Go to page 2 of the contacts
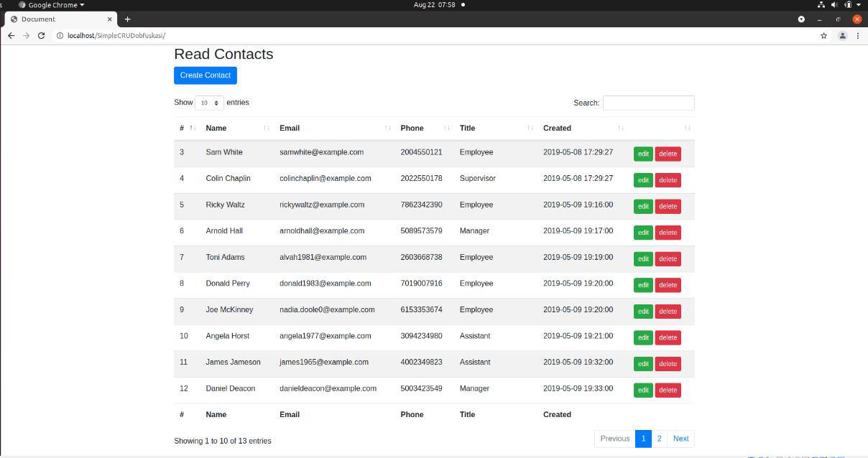 tap(659, 439)
